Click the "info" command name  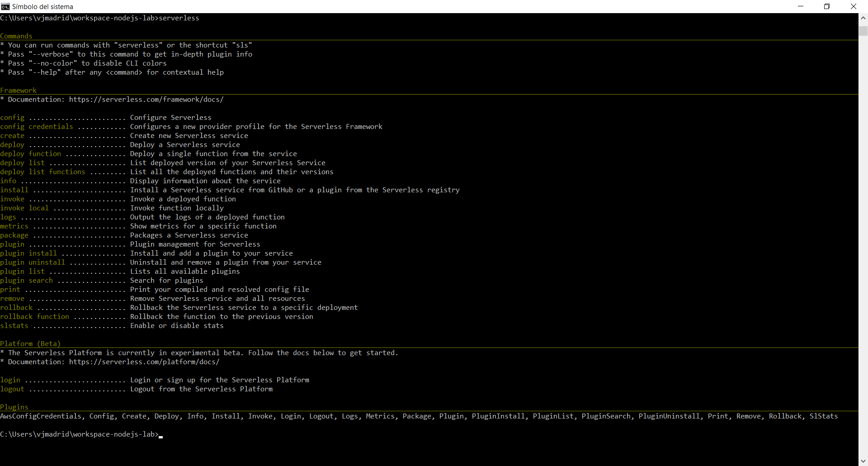[8, 181]
